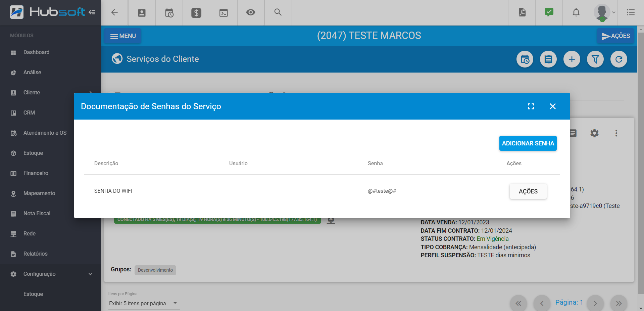Open Estoque module below Atendimento e OS
This screenshot has width=644, height=311.
37,153
